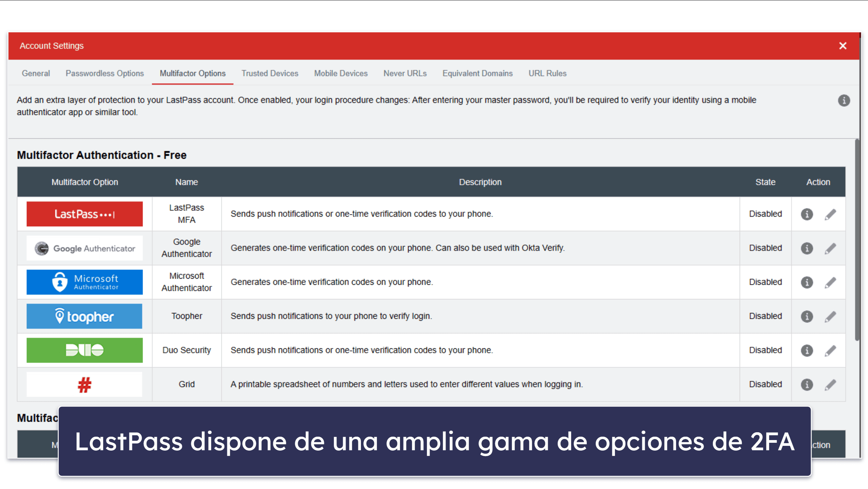Select the Duo Security name cell
868x489 pixels.
[x=186, y=350]
